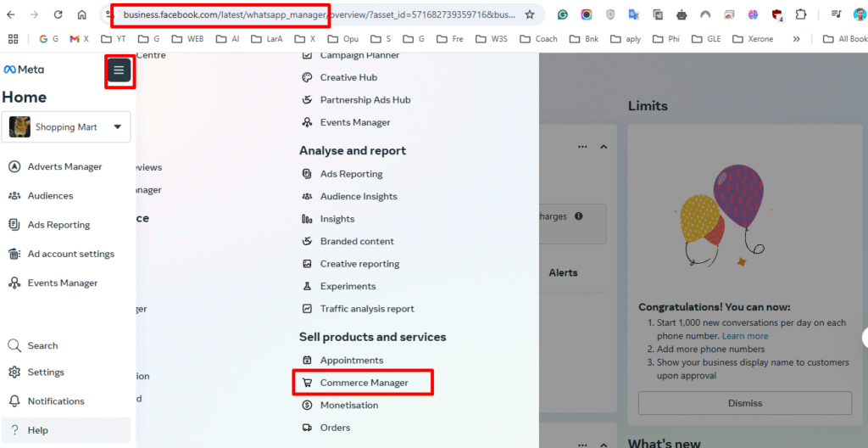Click the Creative reporting image icon
Screen dimensions: 868x448
(x=307, y=264)
